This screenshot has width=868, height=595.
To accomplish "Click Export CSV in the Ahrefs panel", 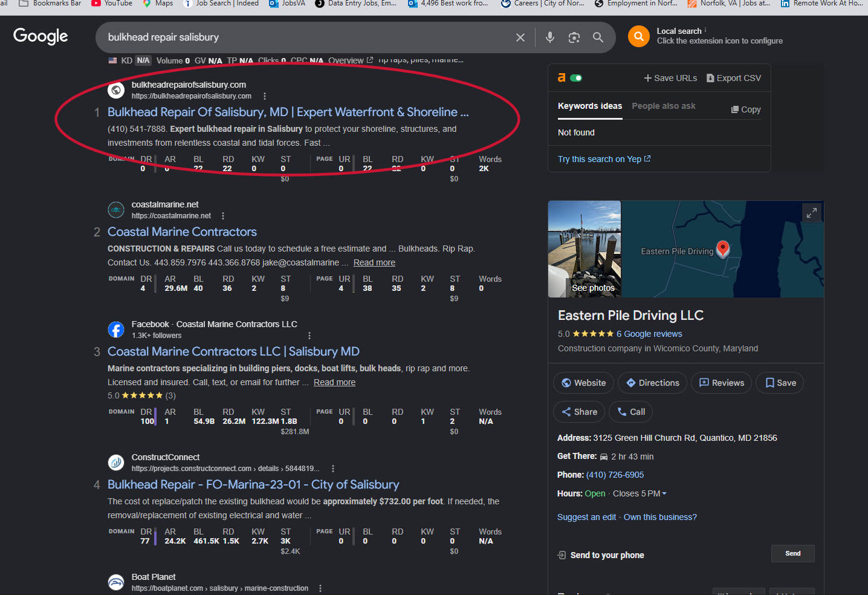I will point(734,78).
